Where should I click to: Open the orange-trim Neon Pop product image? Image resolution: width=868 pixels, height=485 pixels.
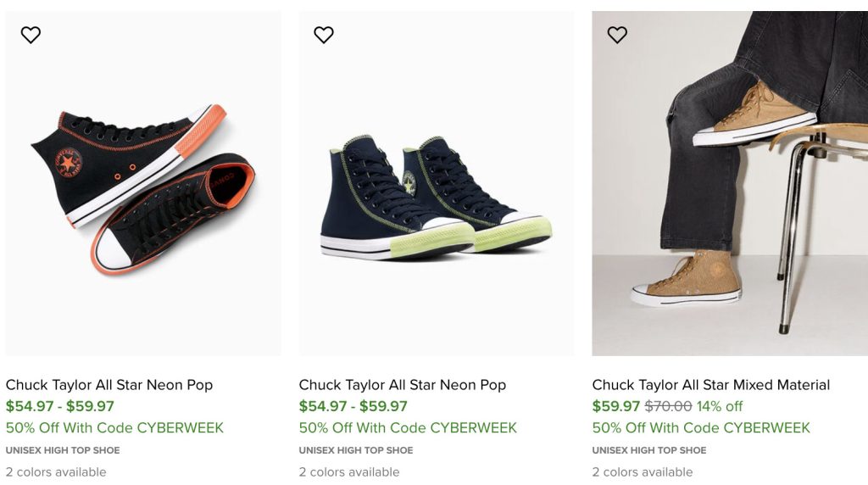click(143, 183)
